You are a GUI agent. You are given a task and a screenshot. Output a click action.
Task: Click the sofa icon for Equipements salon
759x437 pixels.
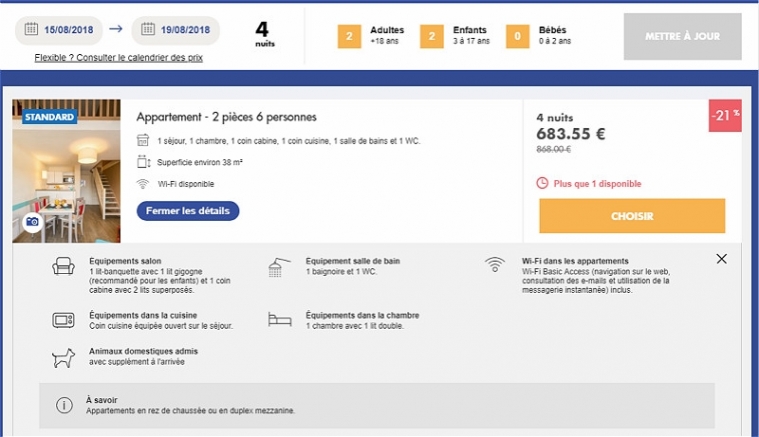(x=63, y=266)
